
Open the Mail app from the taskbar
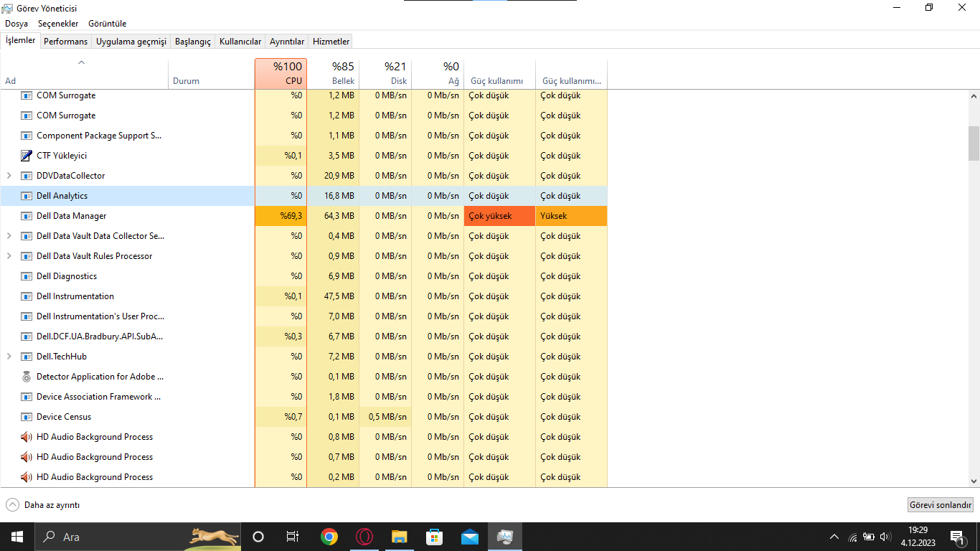pyautogui.click(x=470, y=537)
